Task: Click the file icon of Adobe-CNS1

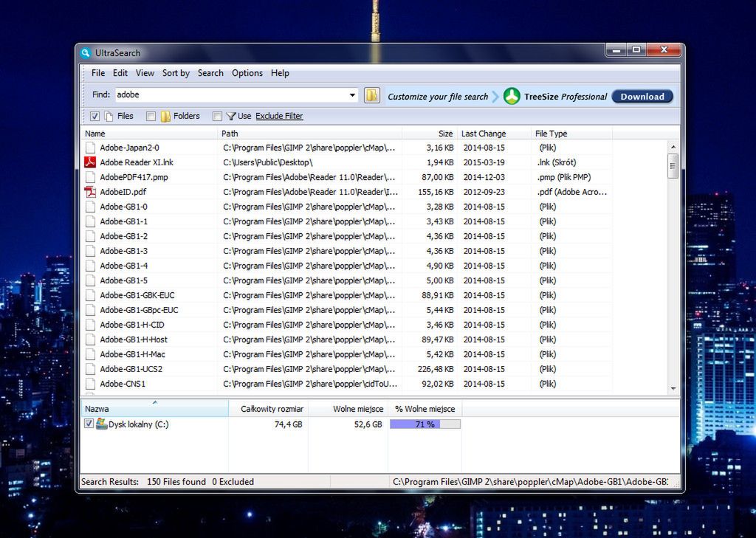Action: point(90,384)
